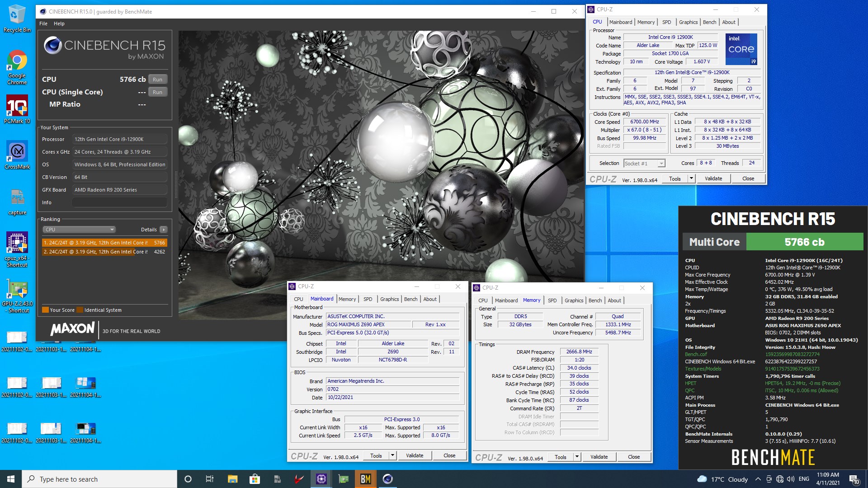Open the notification center icon
The image size is (868, 488).
click(854, 479)
